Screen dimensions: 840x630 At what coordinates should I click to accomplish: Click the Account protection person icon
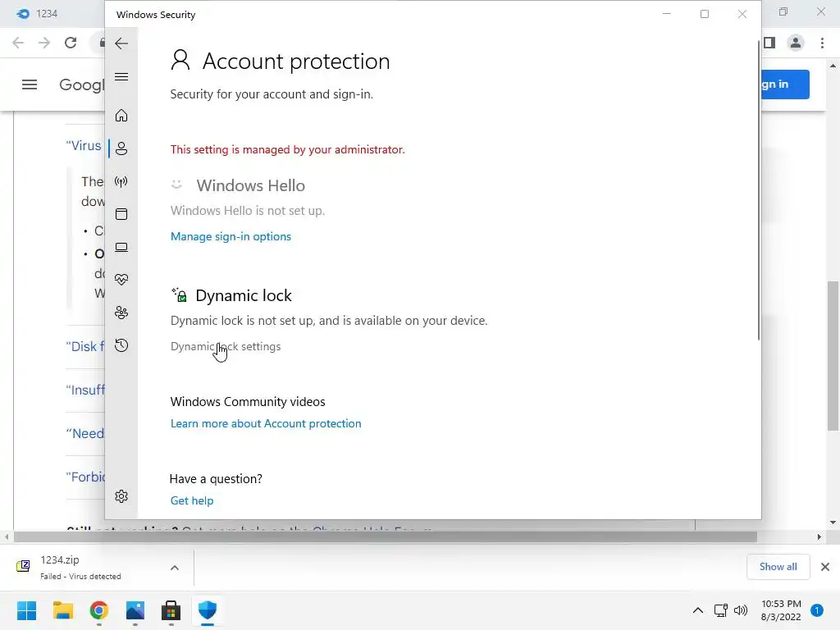[180, 60]
